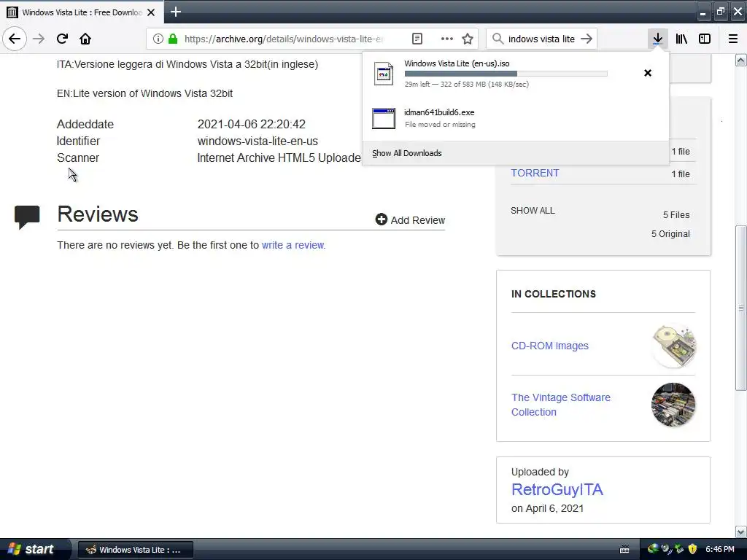The height and width of the screenshot is (560, 747).
Task: Open the TORRENT download link
Action: tap(535, 173)
